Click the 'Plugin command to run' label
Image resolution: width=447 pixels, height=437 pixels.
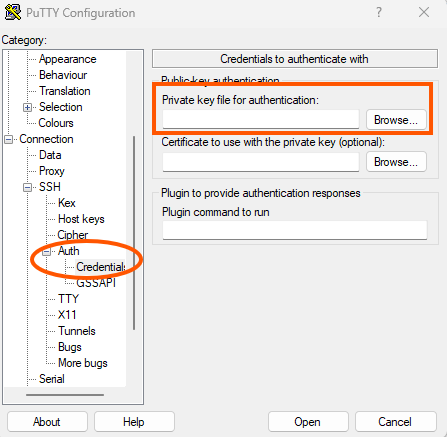tap(216, 212)
